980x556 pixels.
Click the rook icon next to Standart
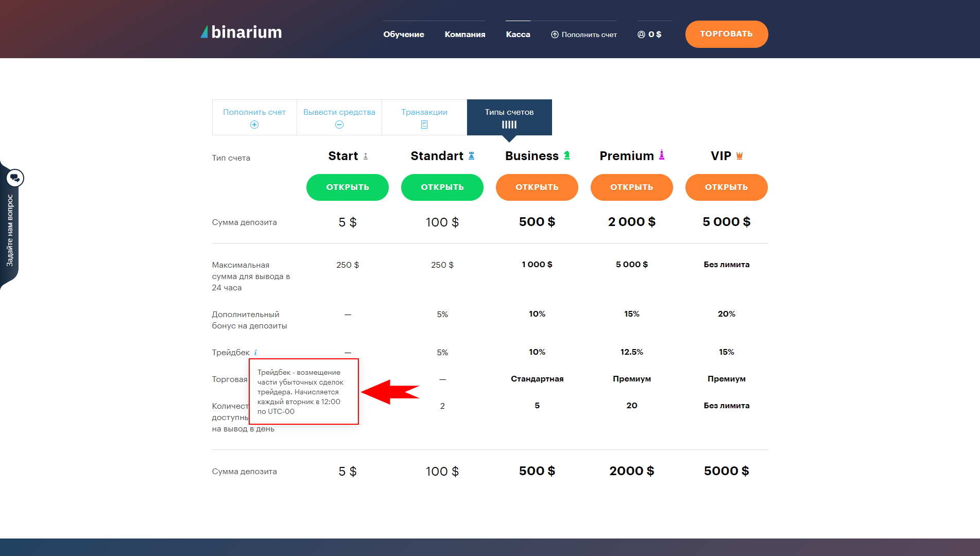tap(471, 155)
